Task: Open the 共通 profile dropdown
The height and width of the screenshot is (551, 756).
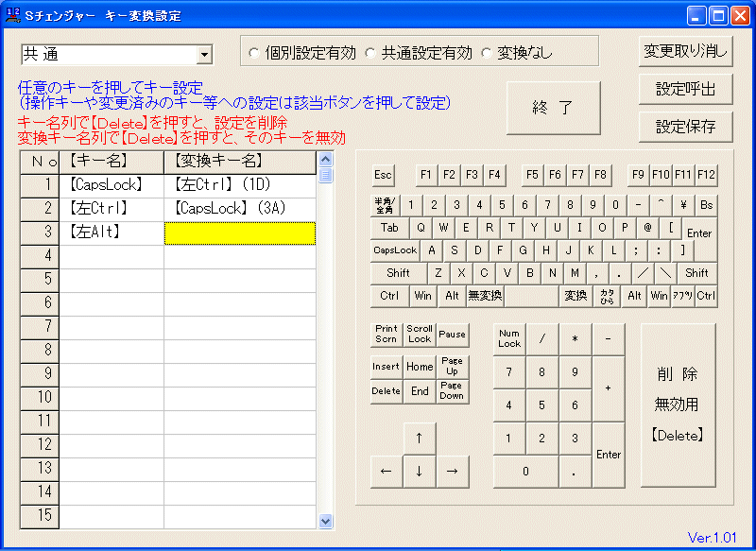Action: point(204,55)
